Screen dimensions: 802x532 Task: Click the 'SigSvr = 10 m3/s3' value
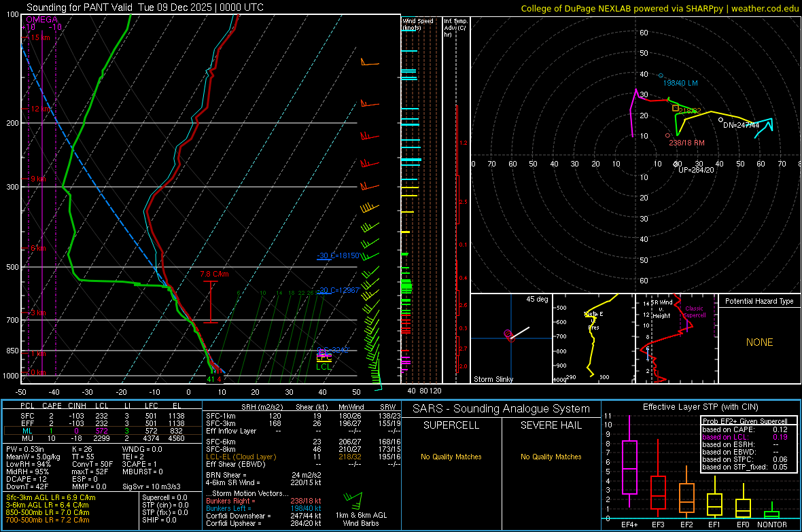click(152, 486)
